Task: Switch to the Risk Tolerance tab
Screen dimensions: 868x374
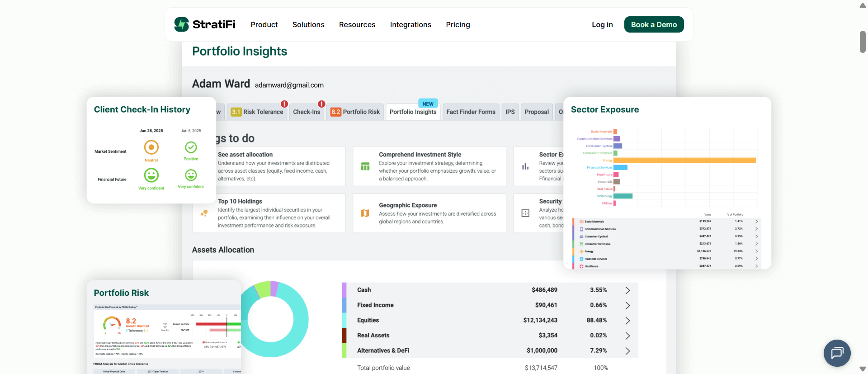Action: point(257,112)
